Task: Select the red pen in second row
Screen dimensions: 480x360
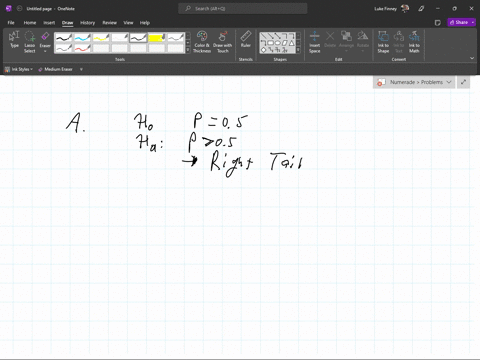Action: pos(82,48)
